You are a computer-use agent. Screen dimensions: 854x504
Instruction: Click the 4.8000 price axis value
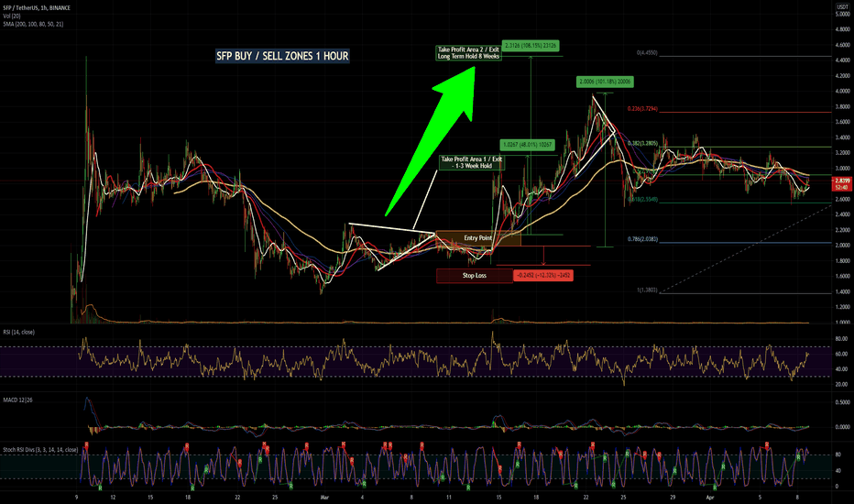point(842,29)
